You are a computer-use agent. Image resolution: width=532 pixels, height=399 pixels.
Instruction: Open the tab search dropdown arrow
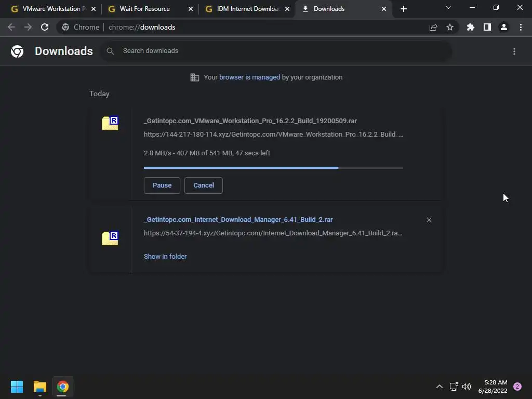pyautogui.click(x=448, y=7)
